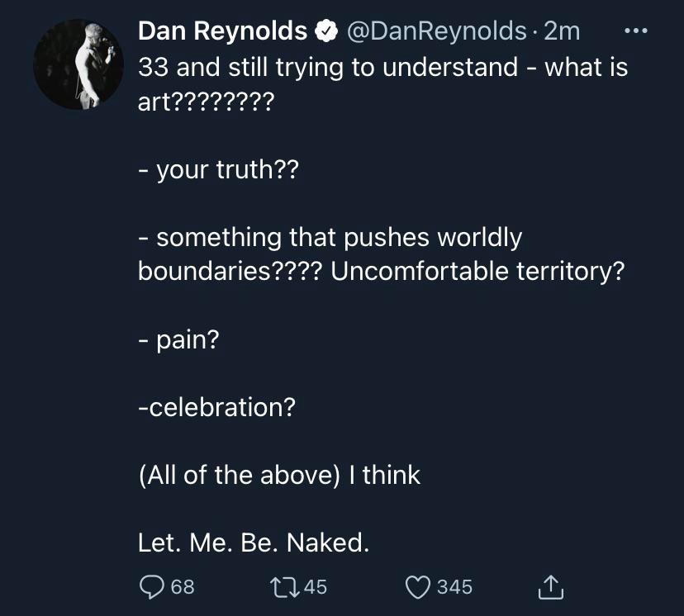
Task: Click the verified badge next to Dan Reynolds
Action: tap(325, 30)
